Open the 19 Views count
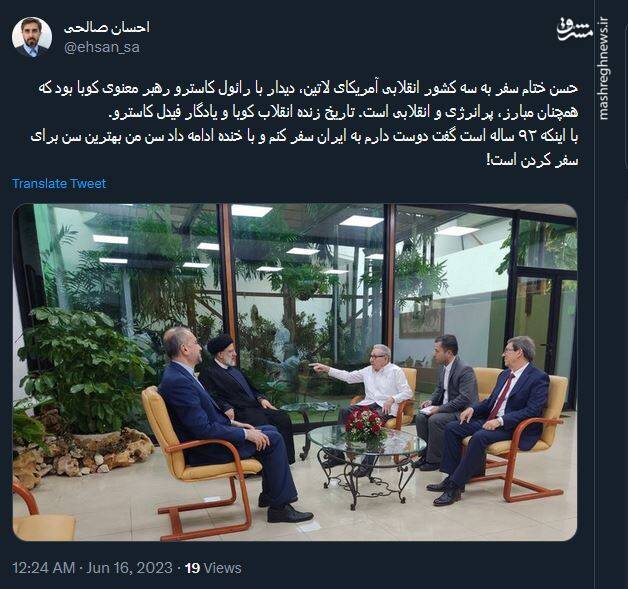Viewport: 628px width, 589px height. (213, 568)
